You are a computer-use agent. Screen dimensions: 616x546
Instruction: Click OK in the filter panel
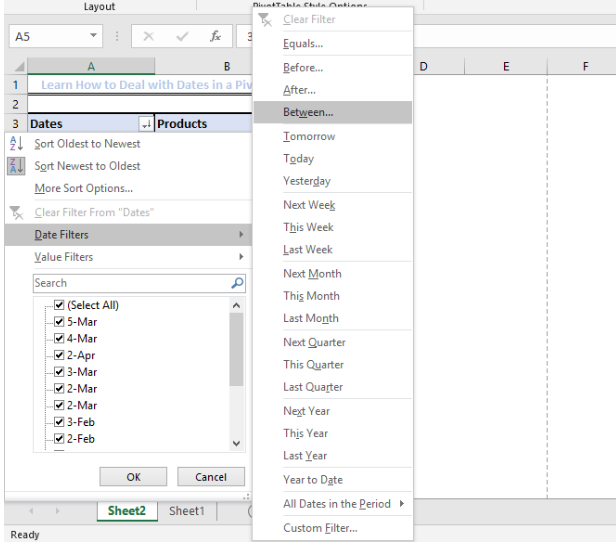point(133,477)
